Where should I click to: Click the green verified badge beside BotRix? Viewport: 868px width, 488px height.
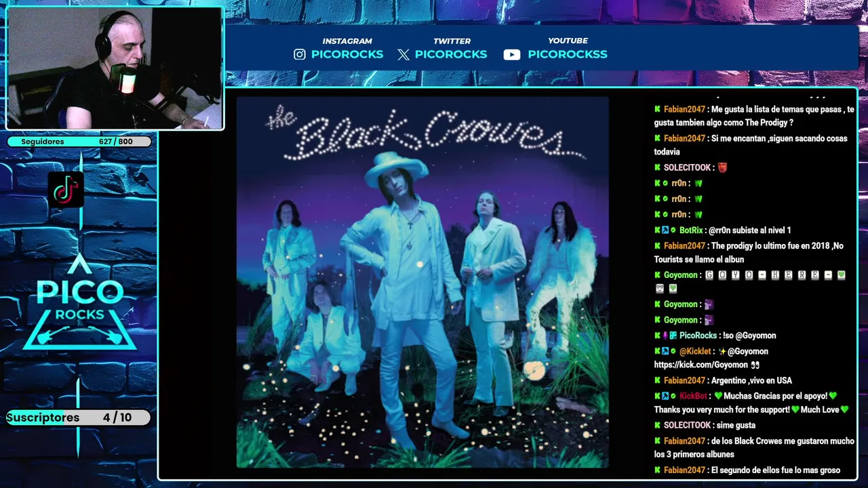[x=673, y=230]
